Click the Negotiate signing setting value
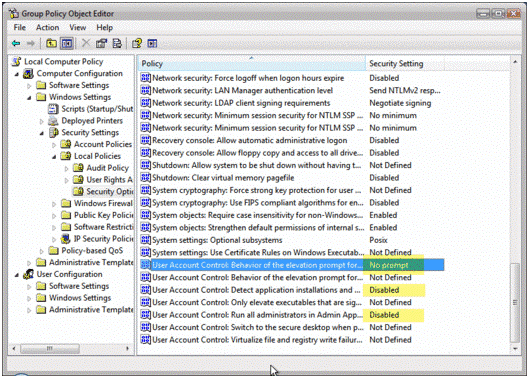The height and width of the screenshot is (378, 529). click(x=400, y=103)
